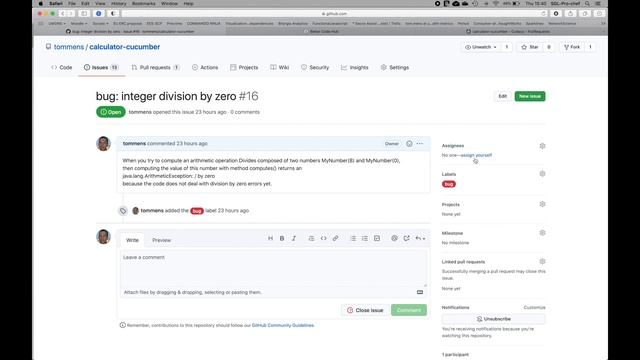This screenshot has height=360, width=640.
Task: Insert a bulleted list icon
Action: click(x=353, y=238)
